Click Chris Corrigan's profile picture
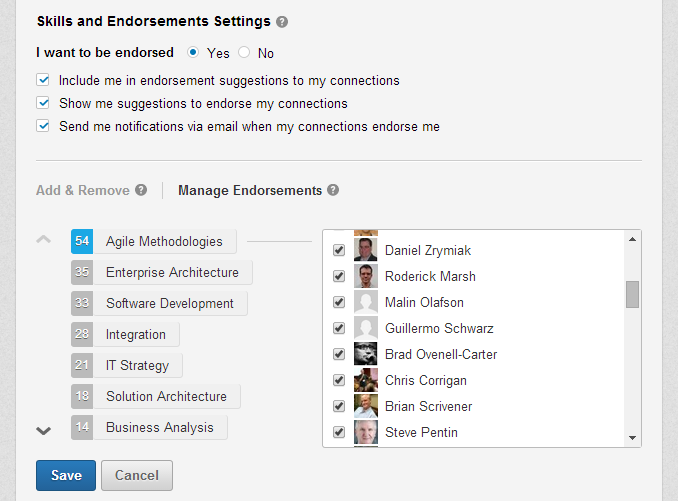Image resolution: width=678 pixels, height=501 pixels. [365, 380]
